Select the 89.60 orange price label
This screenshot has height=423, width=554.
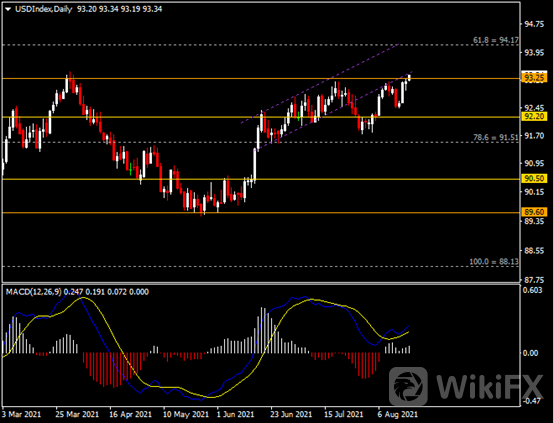click(534, 212)
